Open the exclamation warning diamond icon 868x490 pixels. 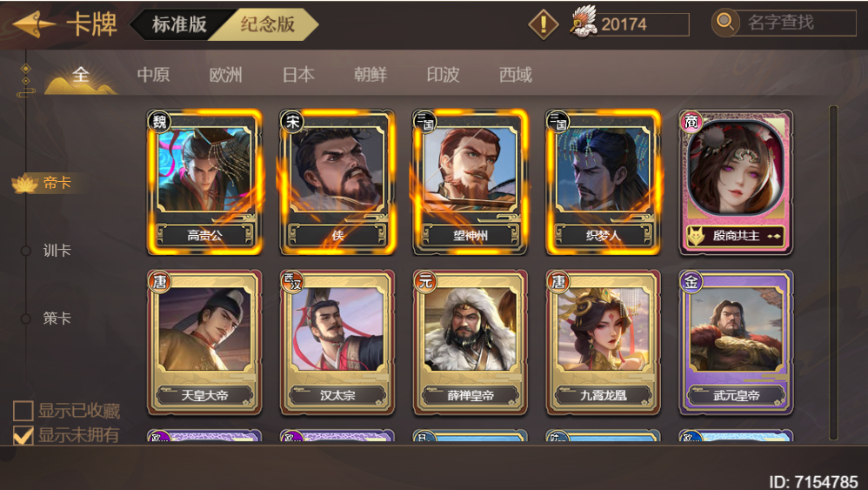point(544,24)
